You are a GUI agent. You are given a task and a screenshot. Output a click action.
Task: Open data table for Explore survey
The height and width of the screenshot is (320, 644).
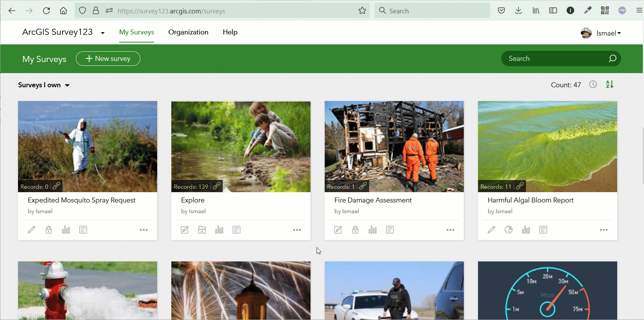(237, 230)
